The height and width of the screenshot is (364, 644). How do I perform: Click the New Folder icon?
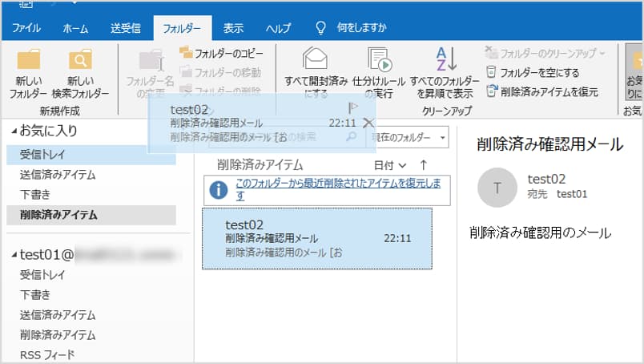point(29,63)
